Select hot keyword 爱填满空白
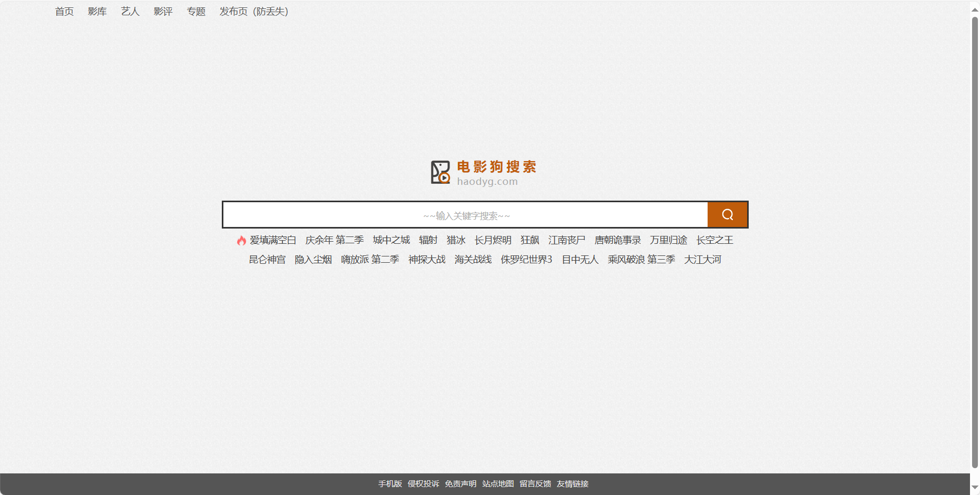Viewport: 980px width, 495px height. [273, 240]
